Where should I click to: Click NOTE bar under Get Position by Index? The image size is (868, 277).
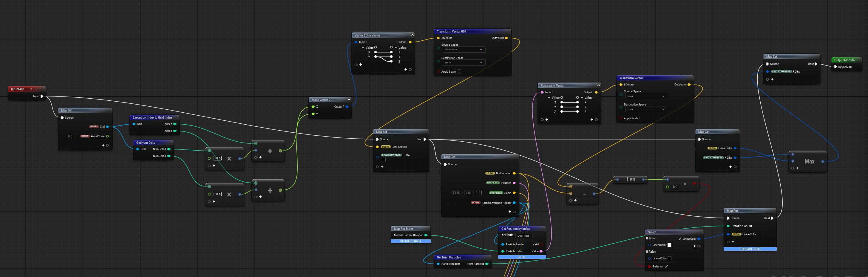pyautogui.click(x=522, y=257)
